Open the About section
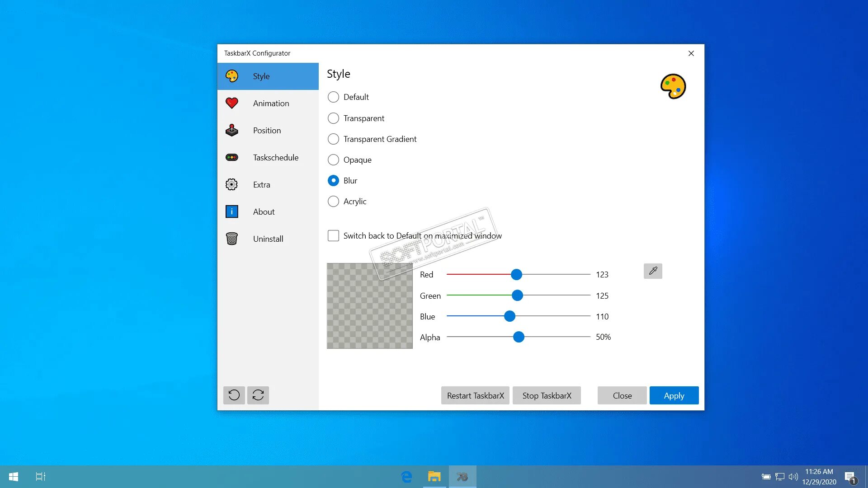The height and width of the screenshot is (488, 868). click(x=264, y=212)
